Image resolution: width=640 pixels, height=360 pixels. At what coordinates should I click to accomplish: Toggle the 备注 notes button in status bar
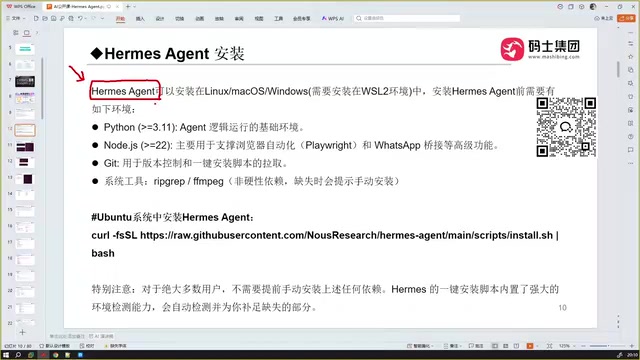[452, 346]
